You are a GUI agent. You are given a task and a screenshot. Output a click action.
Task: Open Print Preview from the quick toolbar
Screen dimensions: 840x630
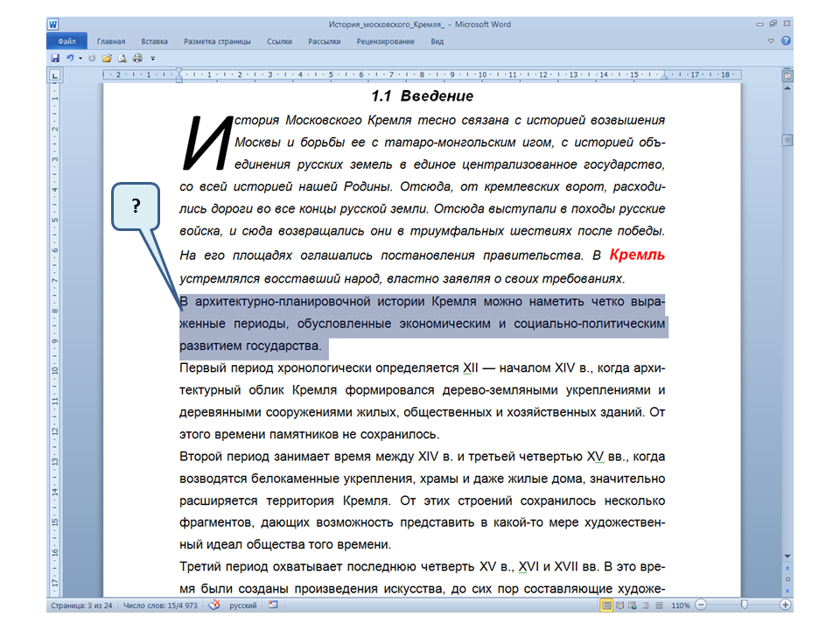122,58
